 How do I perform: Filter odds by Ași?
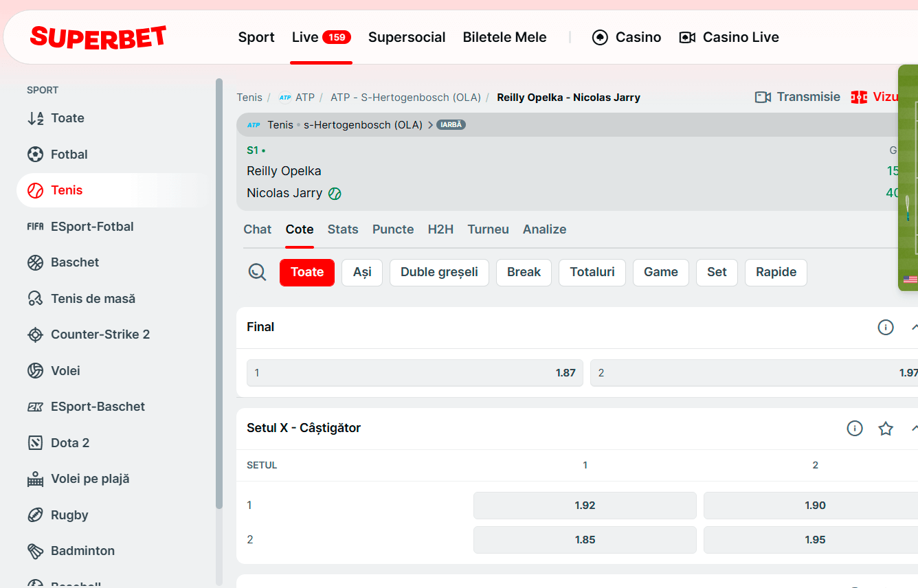[x=362, y=272]
